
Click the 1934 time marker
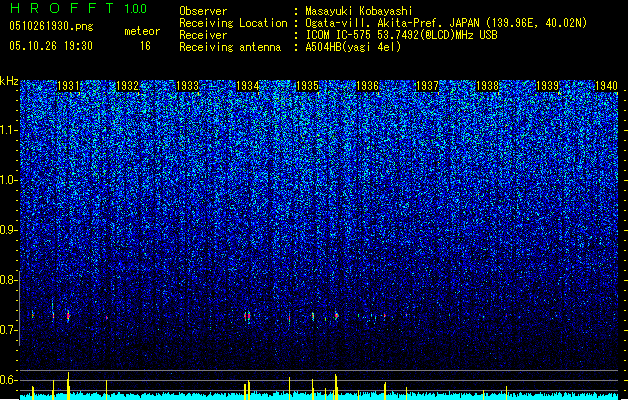(x=248, y=86)
